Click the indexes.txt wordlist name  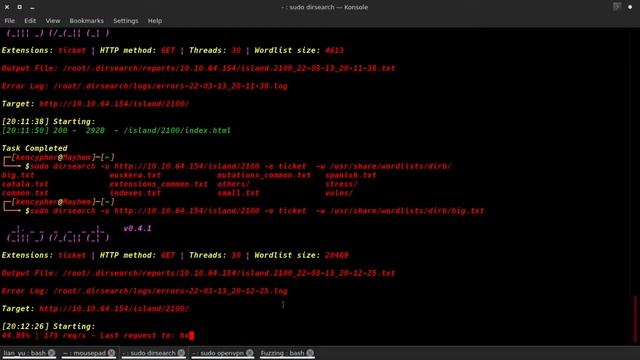point(135,193)
